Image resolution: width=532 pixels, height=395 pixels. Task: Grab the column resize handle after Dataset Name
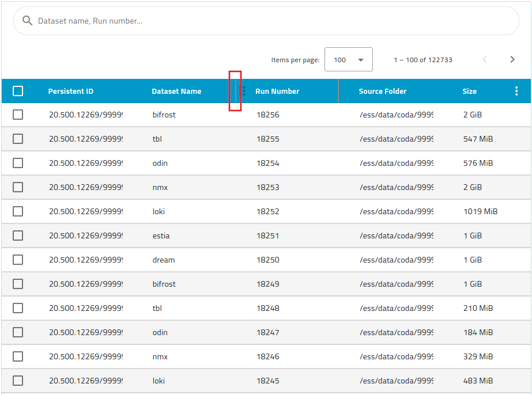click(235, 91)
